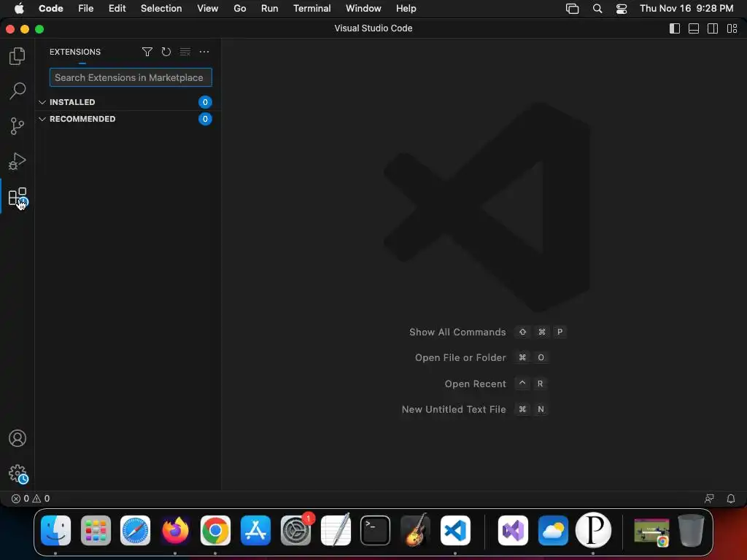Click Open Recent hint text
747x560 pixels.
click(x=475, y=384)
